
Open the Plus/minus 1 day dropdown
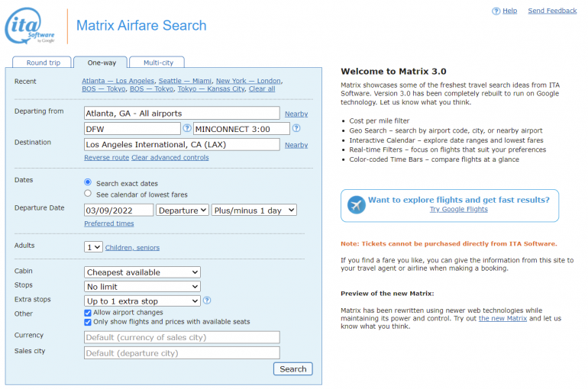pyautogui.click(x=254, y=211)
